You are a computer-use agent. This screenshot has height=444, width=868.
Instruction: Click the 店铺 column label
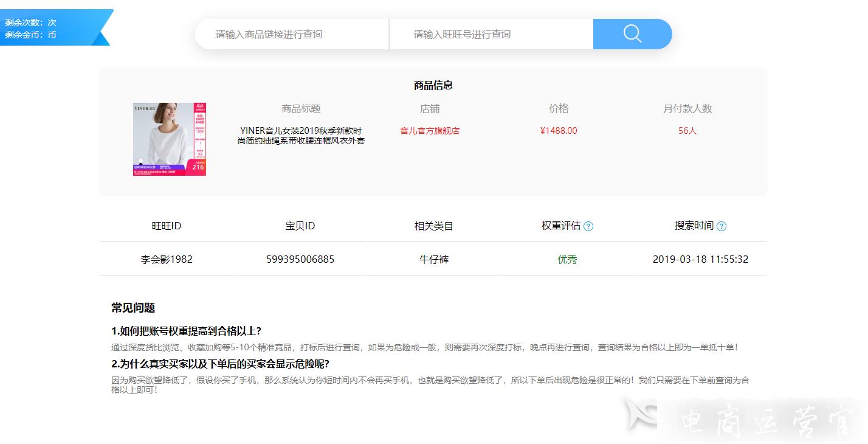coord(430,109)
